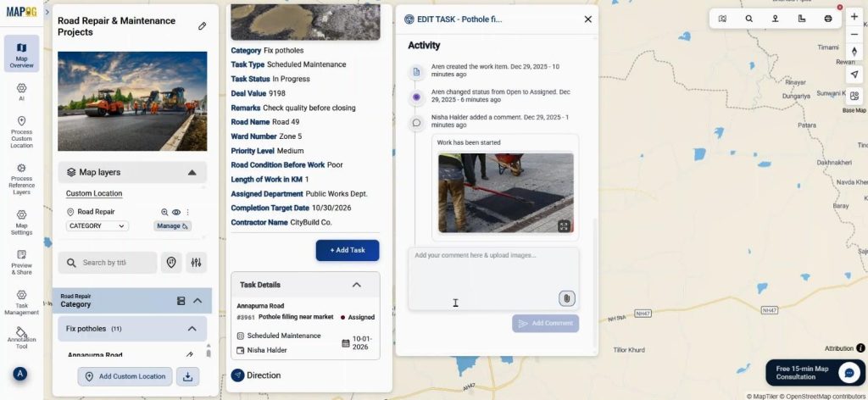Open the filter sliders icon
Image resolution: width=868 pixels, height=400 pixels.
(197, 263)
